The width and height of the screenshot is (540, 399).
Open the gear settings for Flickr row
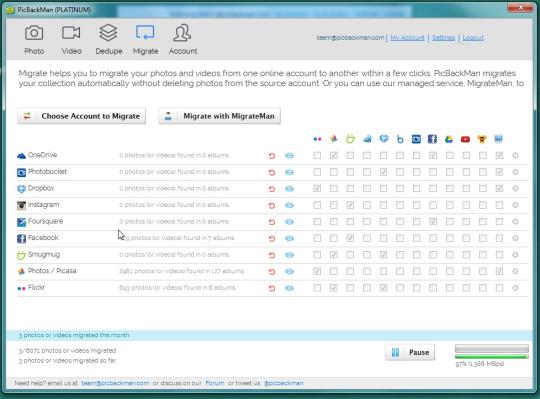point(515,288)
